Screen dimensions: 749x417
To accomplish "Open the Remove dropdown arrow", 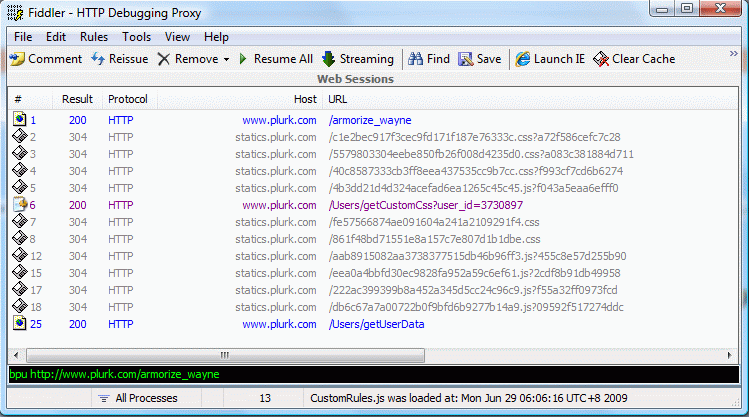I will (226, 60).
